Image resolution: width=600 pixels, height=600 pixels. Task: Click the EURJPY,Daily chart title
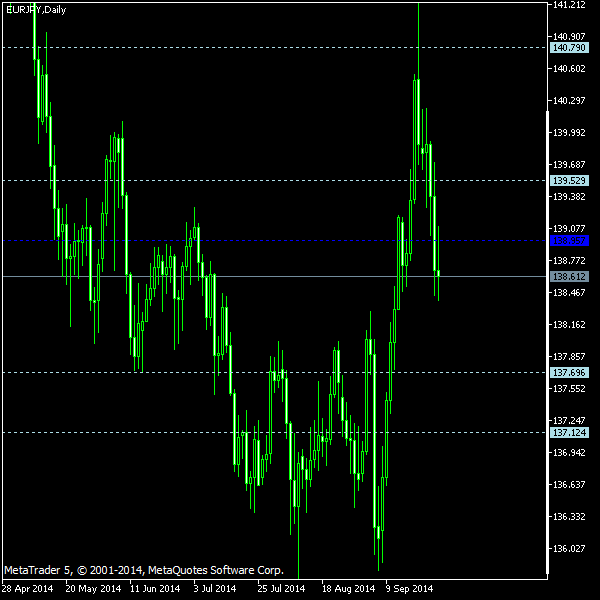(36, 10)
